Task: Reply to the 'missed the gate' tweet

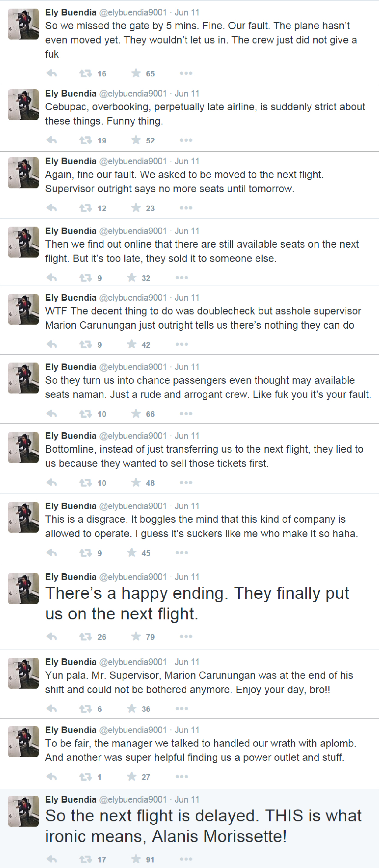Action: tap(51, 73)
